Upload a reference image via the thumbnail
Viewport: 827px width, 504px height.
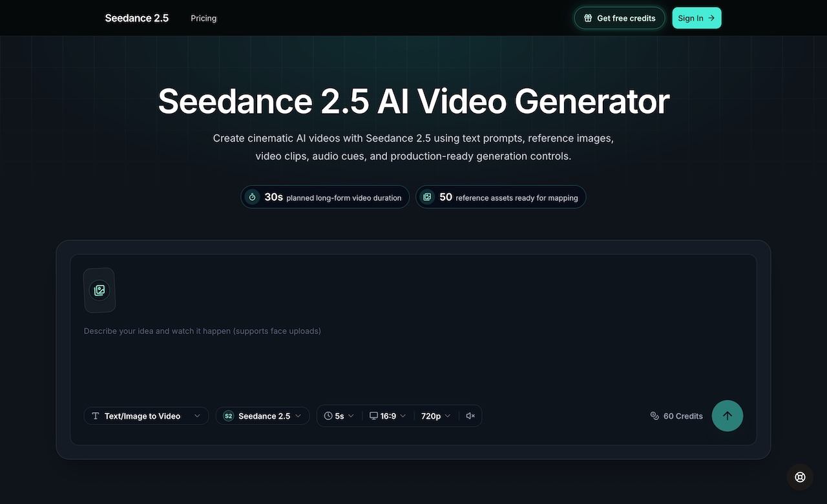pos(99,290)
